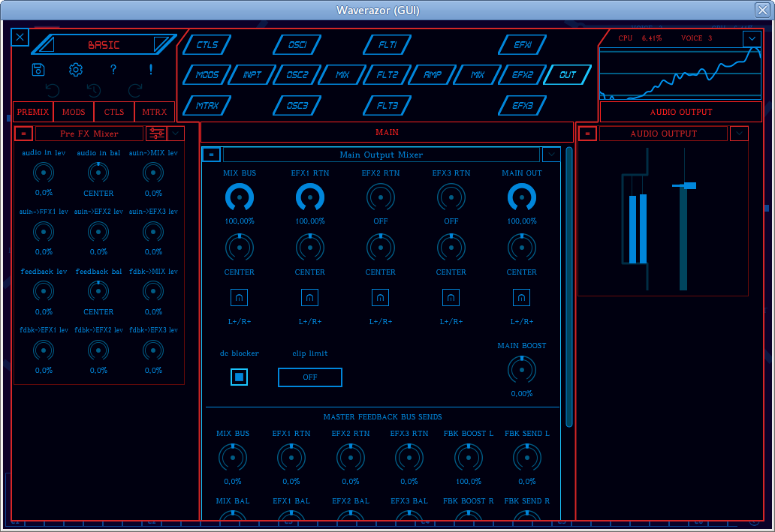Expand the Audio Output panel dropdown arrow
This screenshot has width=775, height=532.
pos(740,134)
